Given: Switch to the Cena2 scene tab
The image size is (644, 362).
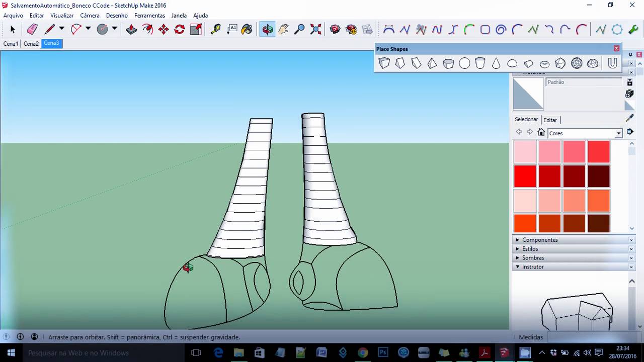Looking at the screenshot, I should click(x=31, y=44).
